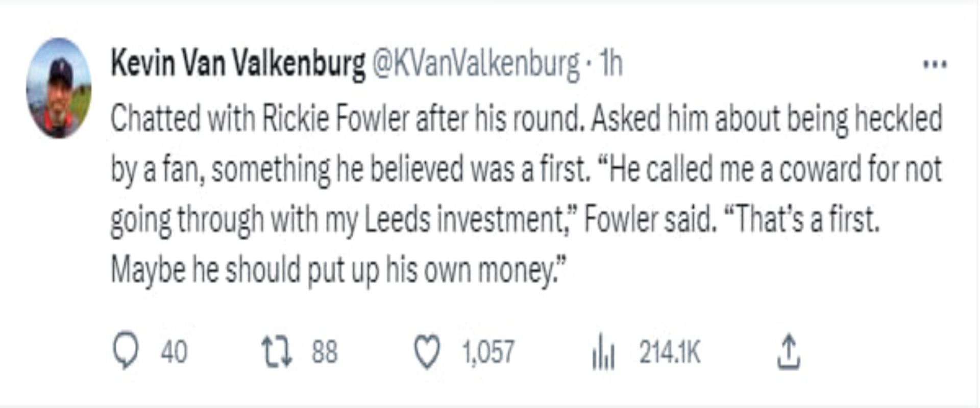The height and width of the screenshot is (408, 980).
Task: Click the retweet count 88
Action: tap(325, 352)
